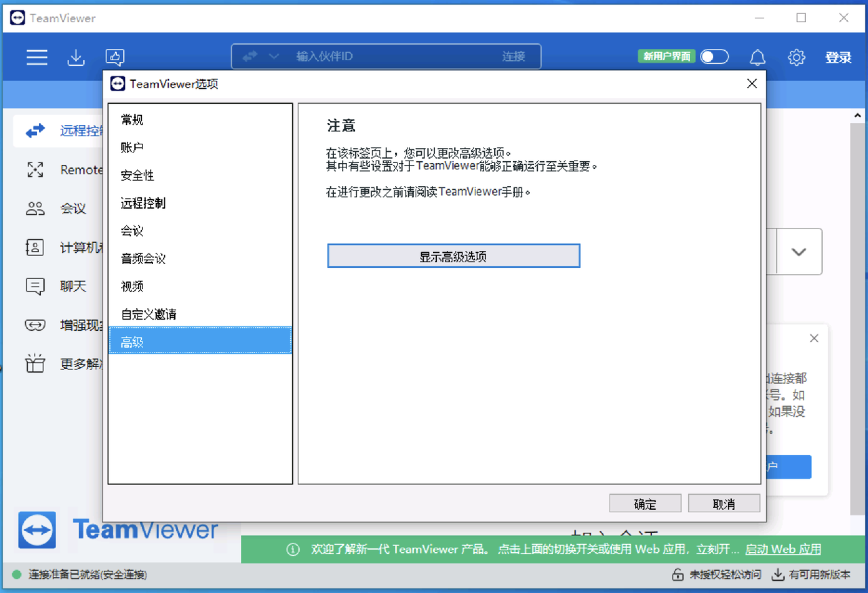The width and height of the screenshot is (868, 593).
Task: Select the highlighted 高级 options category
Action: 200,340
